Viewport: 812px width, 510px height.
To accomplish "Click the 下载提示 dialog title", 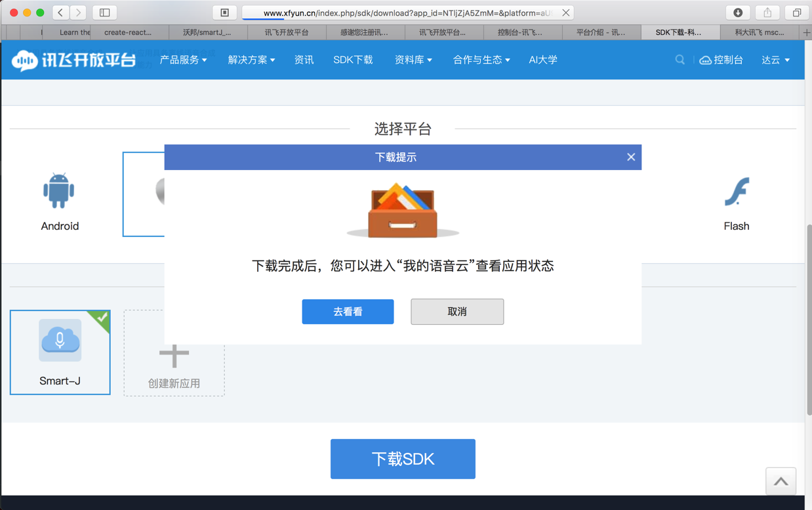I will pos(396,157).
